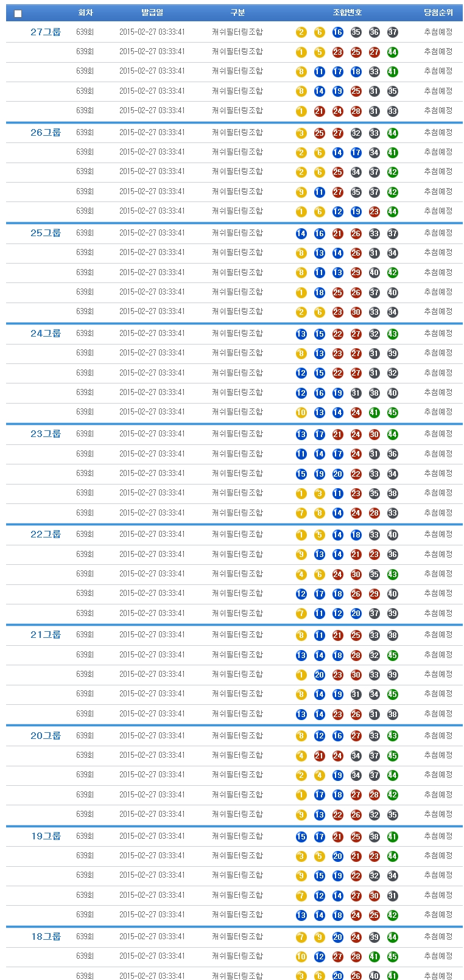Click green ball 43 in 24그룹 first row
The width and height of the screenshot is (464, 980).
[x=392, y=334]
